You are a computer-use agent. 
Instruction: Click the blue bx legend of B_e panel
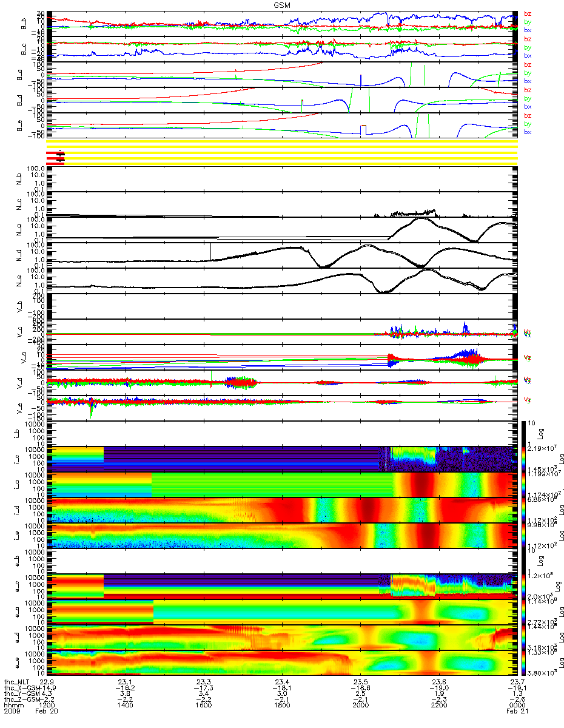tap(528, 132)
